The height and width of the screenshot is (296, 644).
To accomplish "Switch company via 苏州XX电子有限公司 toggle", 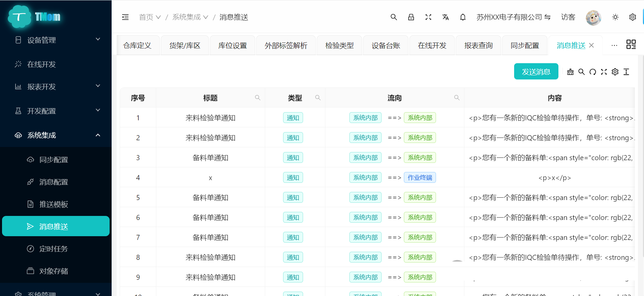I will 513,17.
